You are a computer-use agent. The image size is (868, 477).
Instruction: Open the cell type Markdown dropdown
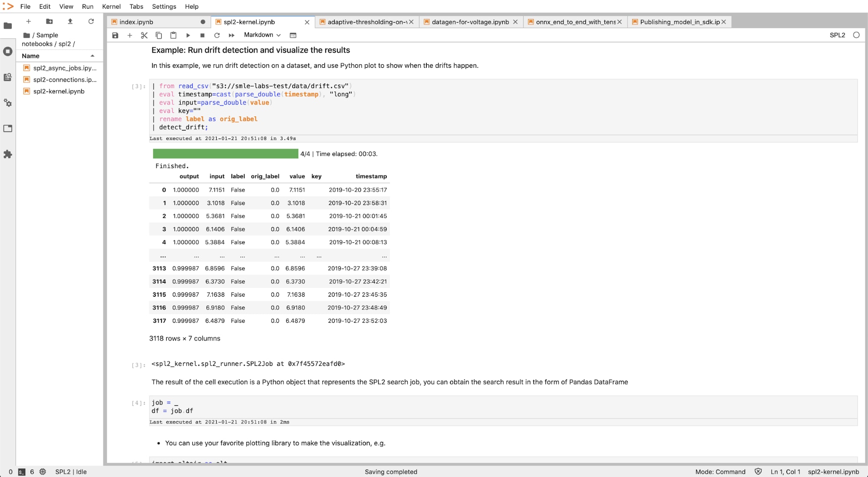tap(262, 35)
